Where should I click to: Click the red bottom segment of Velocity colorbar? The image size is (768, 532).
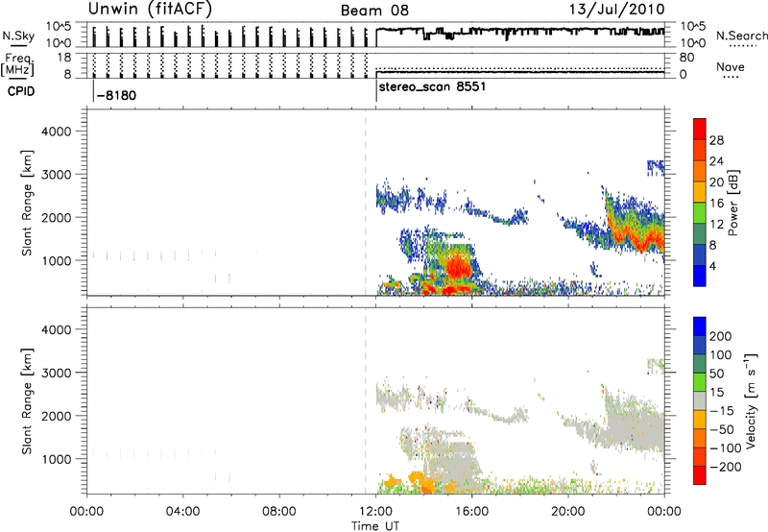[x=700, y=475]
